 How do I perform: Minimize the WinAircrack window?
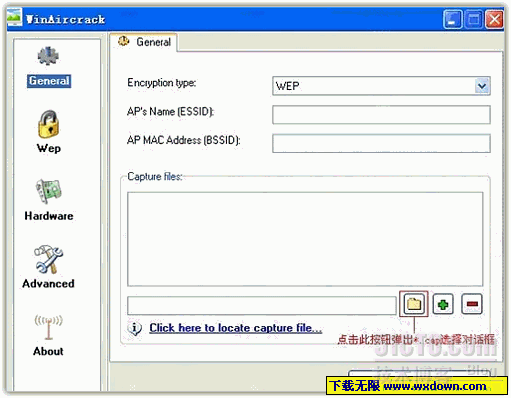point(452,19)
